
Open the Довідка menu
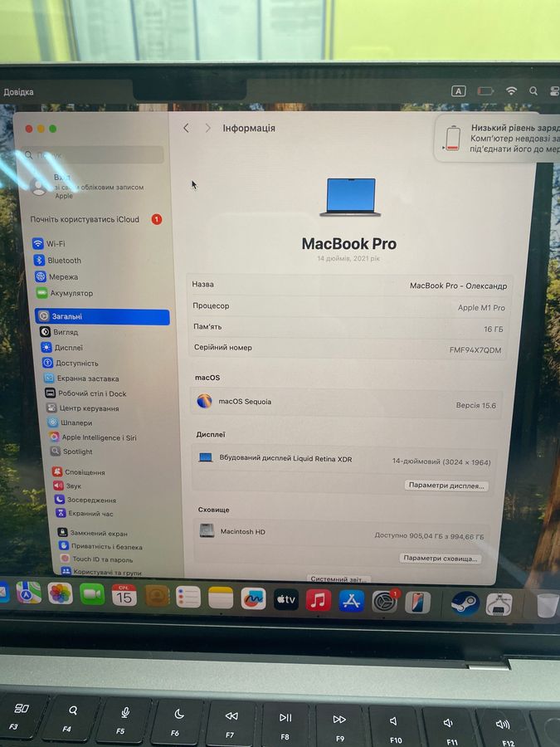click(x=18, y=92)
